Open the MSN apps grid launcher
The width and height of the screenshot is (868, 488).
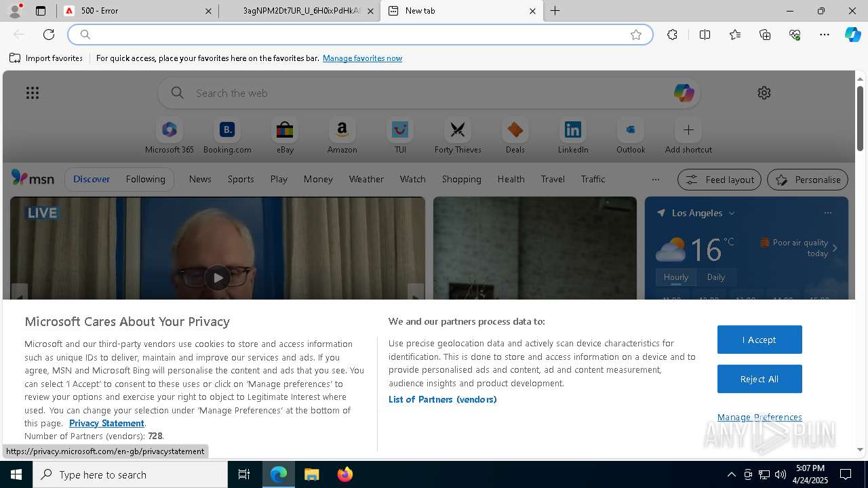(33, 93)
